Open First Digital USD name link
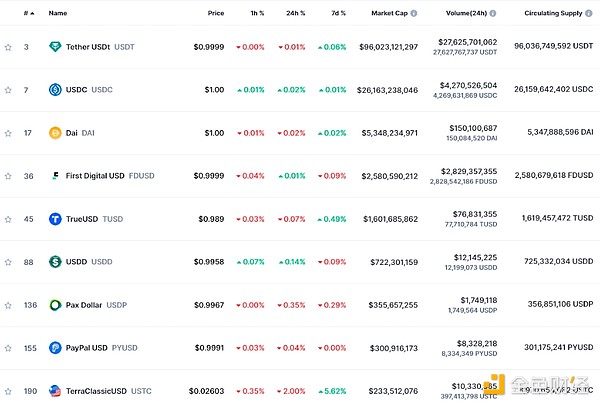This screenshot has width=600, height=406. pos(96,176)
